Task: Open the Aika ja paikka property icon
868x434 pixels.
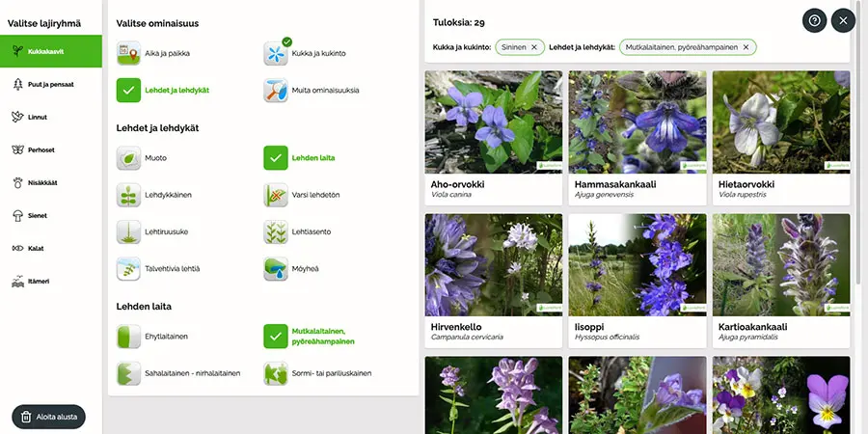Action: click(128, 54)
